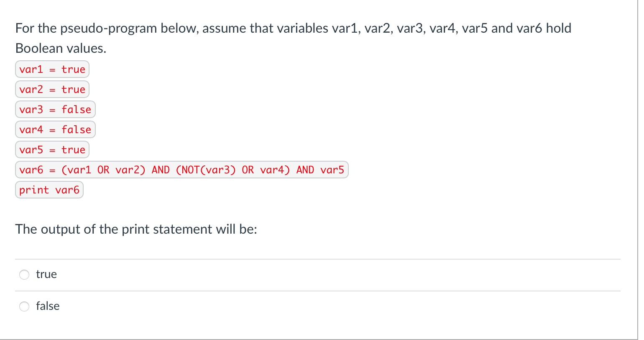Click the code box var5 = true
The width and height of the screenshot is (644, 340).
tap(52, 149)
